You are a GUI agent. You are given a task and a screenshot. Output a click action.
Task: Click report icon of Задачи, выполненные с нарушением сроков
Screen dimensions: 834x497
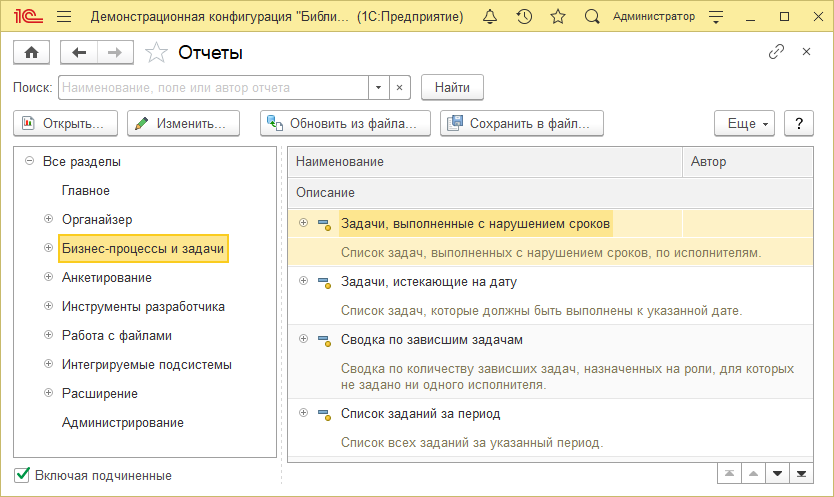coord(324,225)
